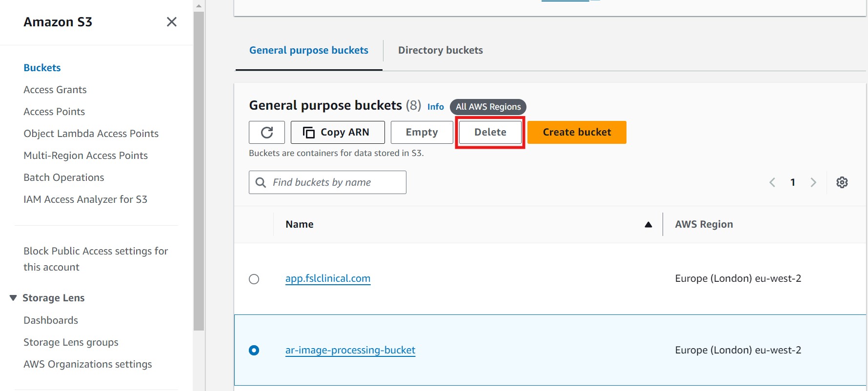Refresh the bucket list
The image size is (868, 391).
click(x=266, y=132)
